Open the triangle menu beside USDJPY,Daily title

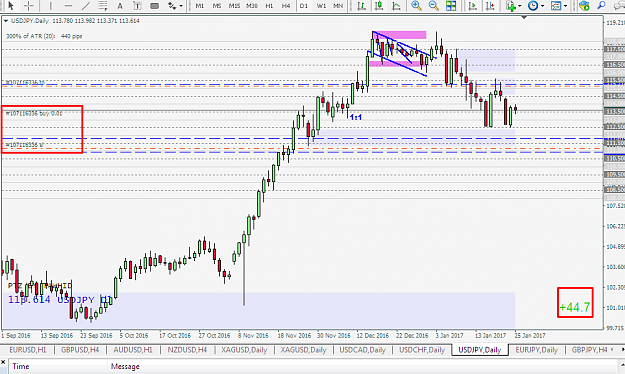(6, 21)
